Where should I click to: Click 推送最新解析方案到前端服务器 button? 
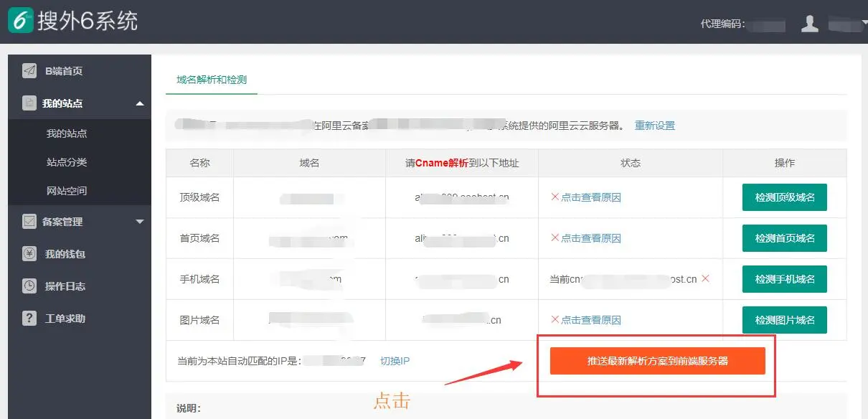658,361
